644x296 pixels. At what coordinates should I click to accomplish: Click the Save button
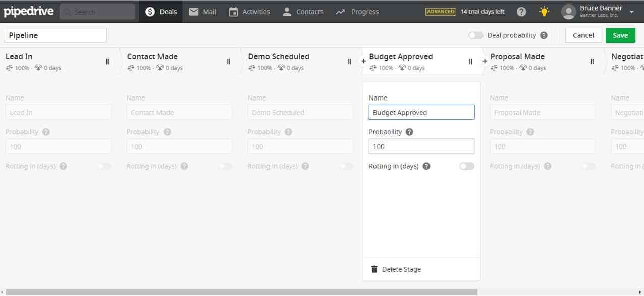coord(620,35)
